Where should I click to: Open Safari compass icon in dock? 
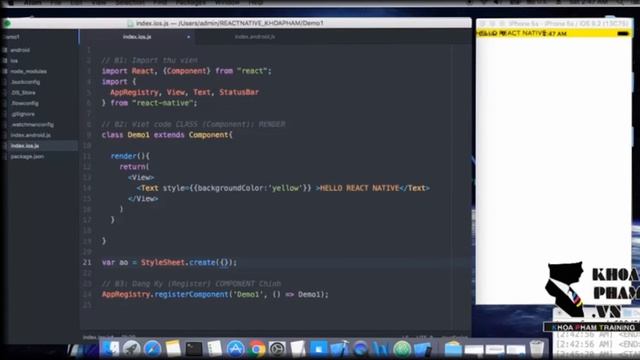152,349
